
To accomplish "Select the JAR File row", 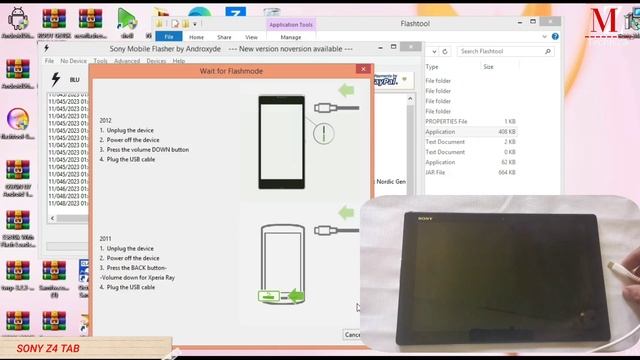I will pyautogui.click(x=471, y=173).
